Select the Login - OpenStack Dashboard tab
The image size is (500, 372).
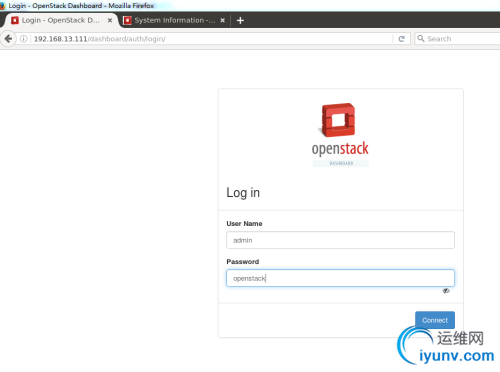(61, 20)
